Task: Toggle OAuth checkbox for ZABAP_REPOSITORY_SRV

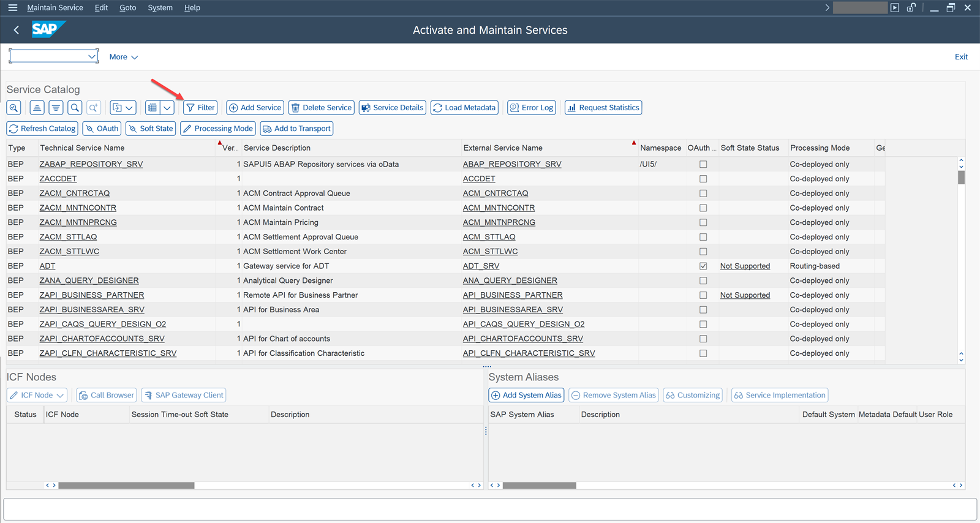Action: coord(703,164)
